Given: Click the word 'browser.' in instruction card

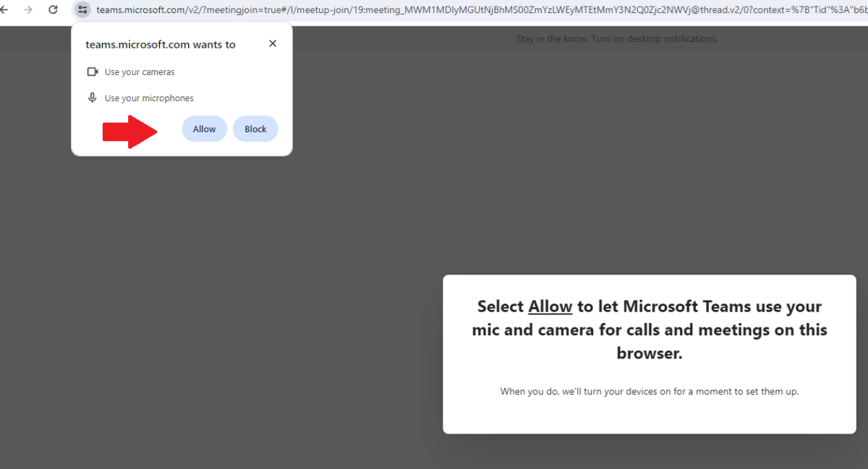Looking at the screenshot, I should (x=649, y=354).
